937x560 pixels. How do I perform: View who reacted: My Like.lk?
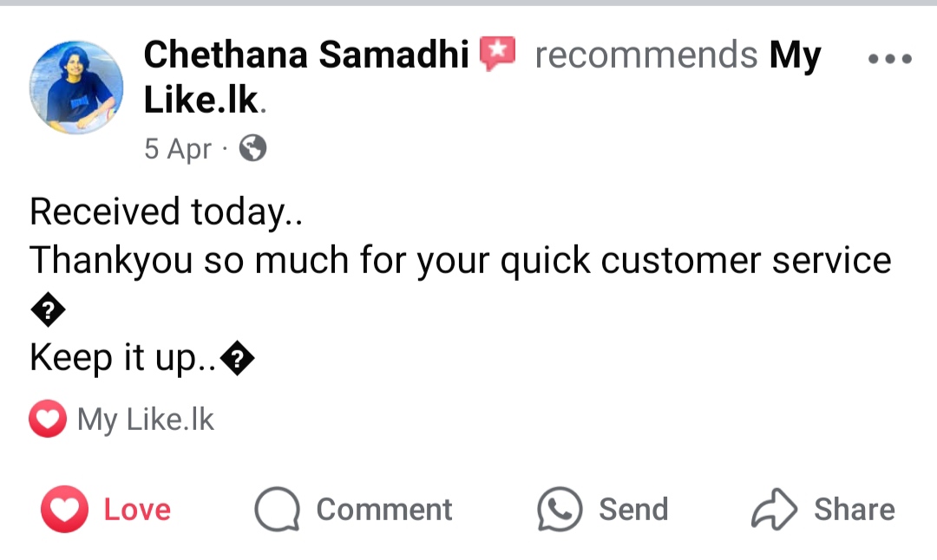coord(145,420)
